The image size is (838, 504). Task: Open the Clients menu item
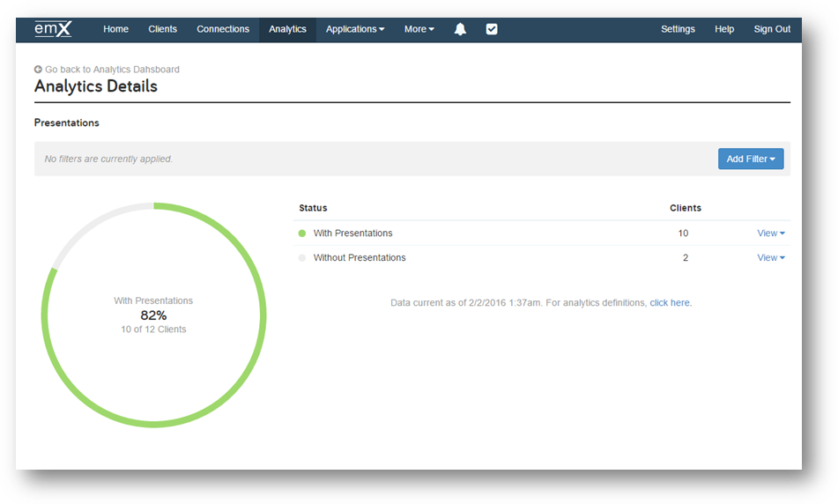point(162,29)
